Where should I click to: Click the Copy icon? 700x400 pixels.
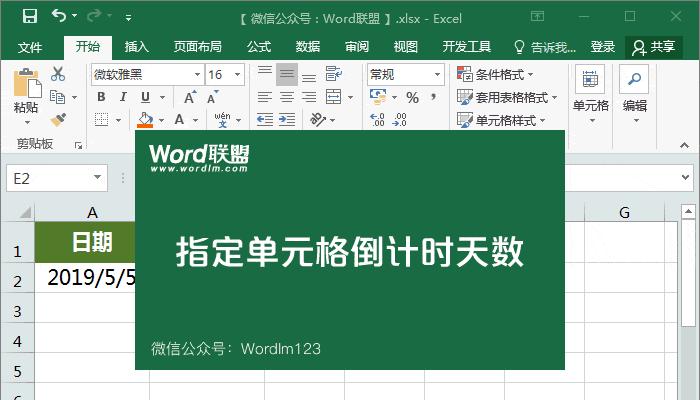(58, 97)
